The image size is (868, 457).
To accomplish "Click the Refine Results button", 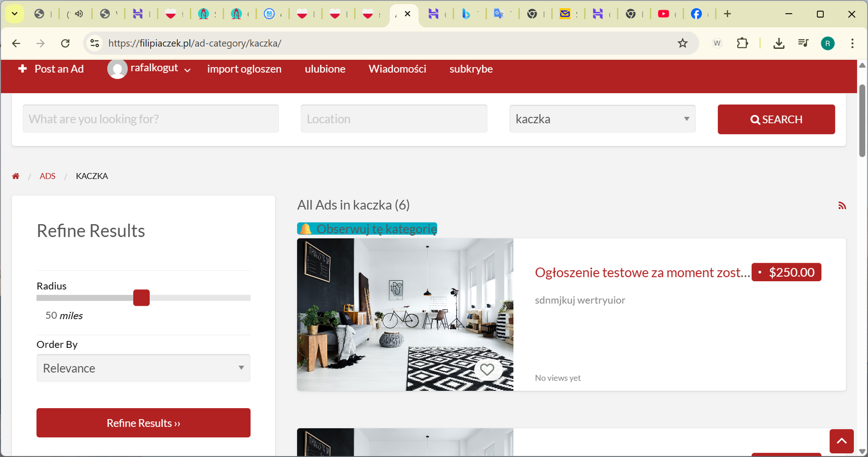I will pos(143,423).
